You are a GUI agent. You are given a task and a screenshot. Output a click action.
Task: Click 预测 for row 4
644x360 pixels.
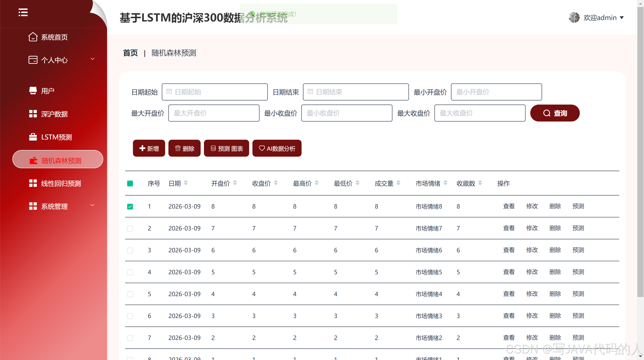coord(578,272)
